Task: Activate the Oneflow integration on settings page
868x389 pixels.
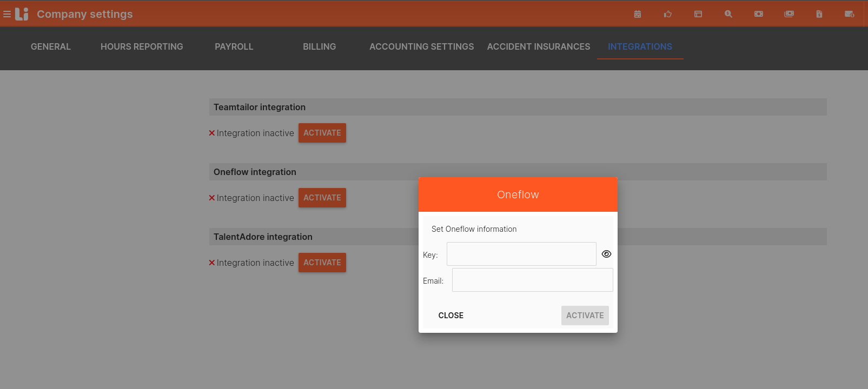Action: pyautogui.click(x=322, y=198)
